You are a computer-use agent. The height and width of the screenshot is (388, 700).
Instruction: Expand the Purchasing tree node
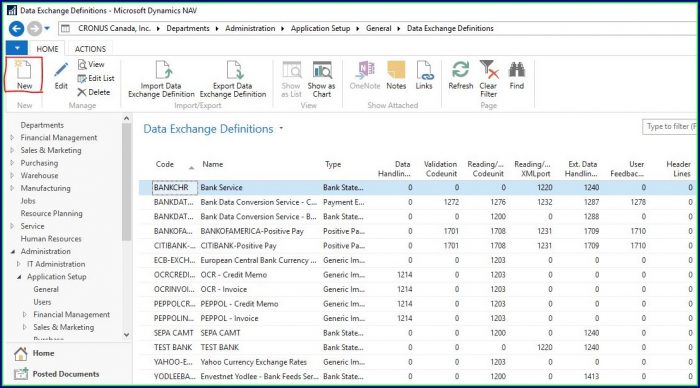click(x=12, y=163)
